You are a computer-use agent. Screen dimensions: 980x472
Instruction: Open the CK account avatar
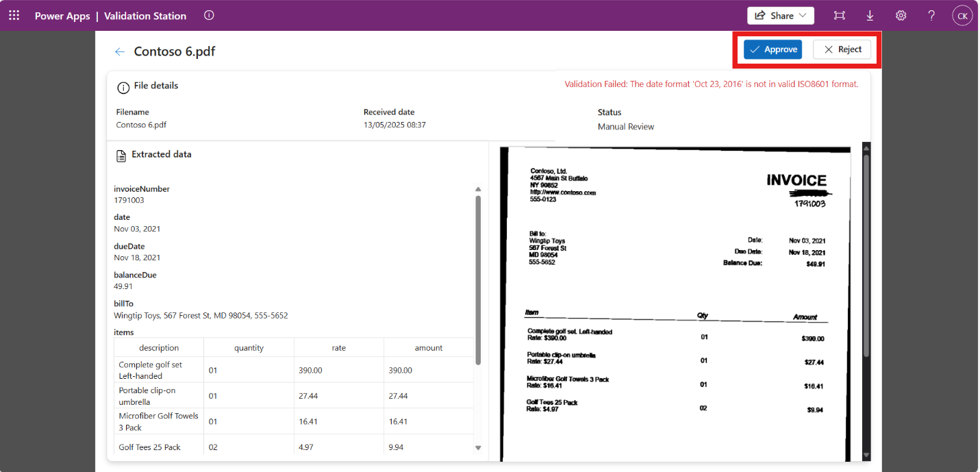[962, 16]
